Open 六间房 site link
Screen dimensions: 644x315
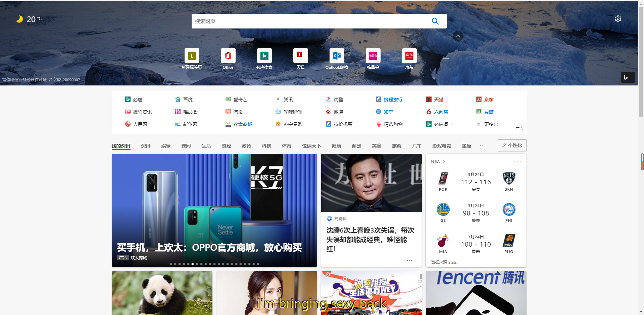click(437, 112)
